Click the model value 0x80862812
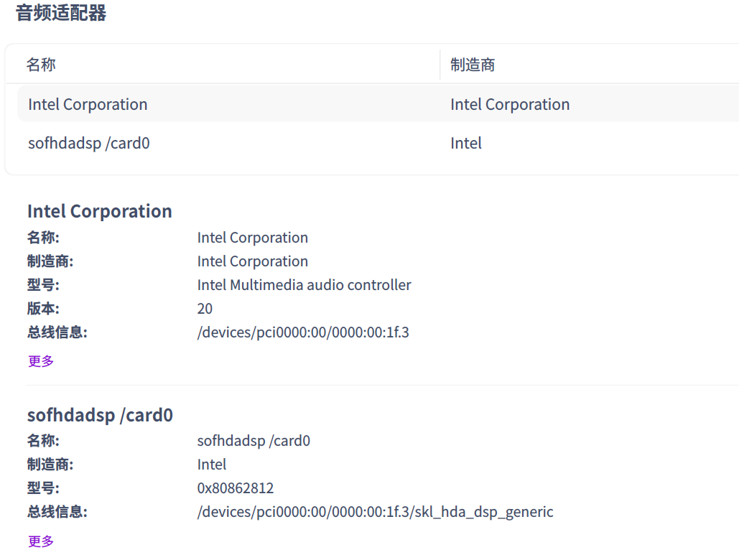 coord(236,488)
